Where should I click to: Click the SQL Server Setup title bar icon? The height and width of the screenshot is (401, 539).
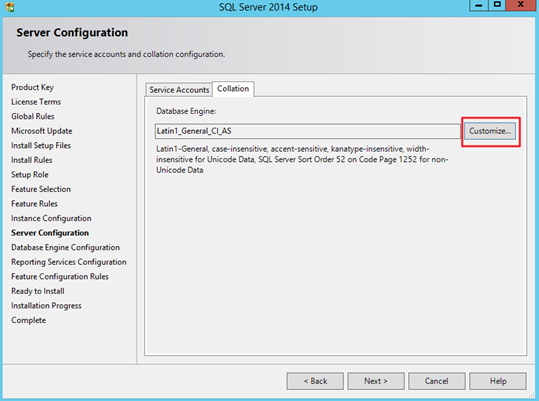(10, 7)
